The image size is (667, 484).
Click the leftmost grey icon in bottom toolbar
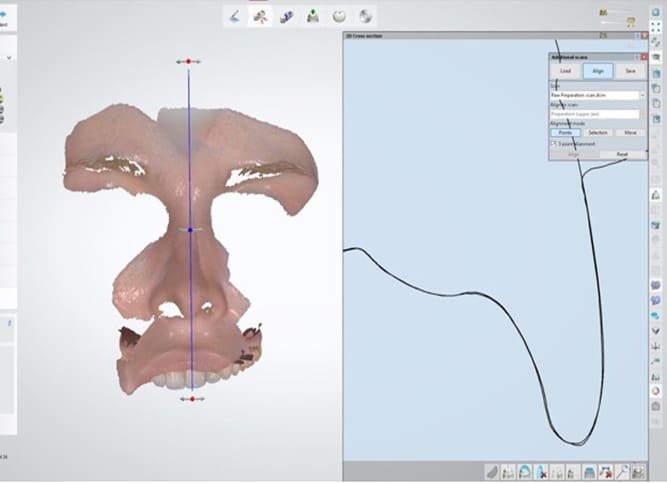point(493,471)
